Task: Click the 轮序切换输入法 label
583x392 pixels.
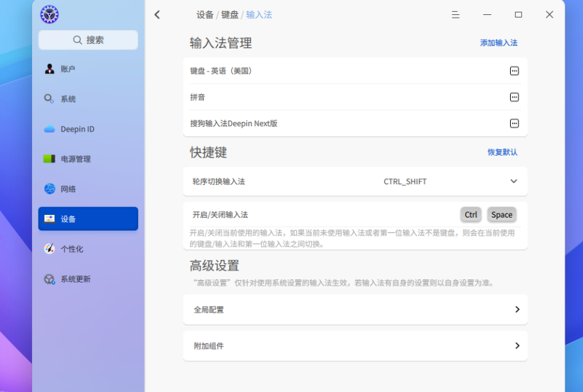Action: [x=219, y=182]
